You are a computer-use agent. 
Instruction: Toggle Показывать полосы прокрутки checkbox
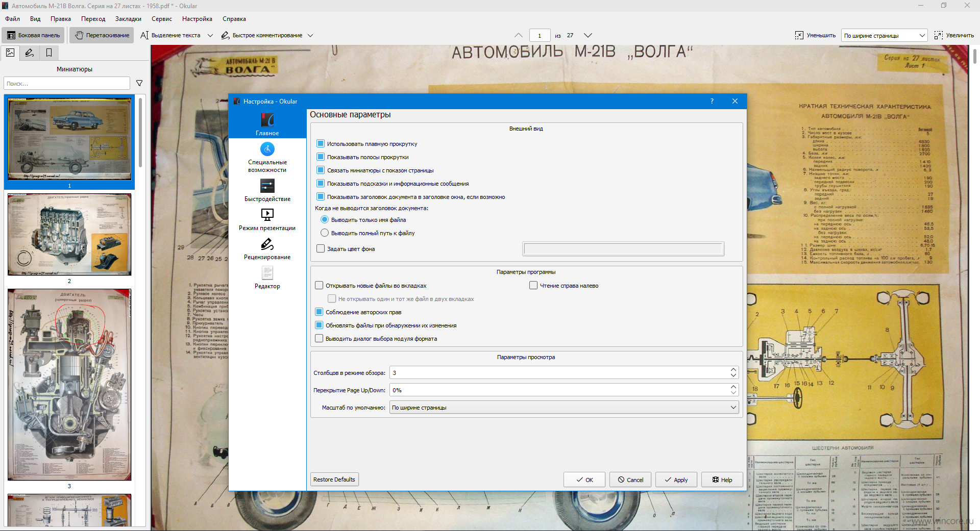[321, 157]
